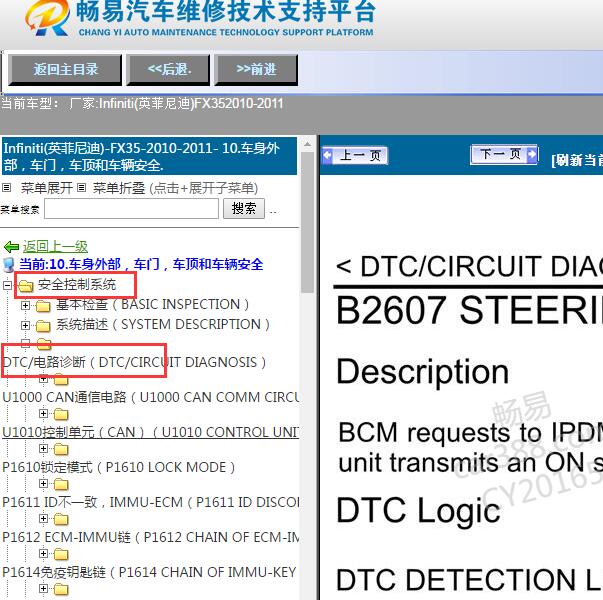Click the 返回上一级 link
Viewport: 603px width, 600px height.
(x=55, y=246)
